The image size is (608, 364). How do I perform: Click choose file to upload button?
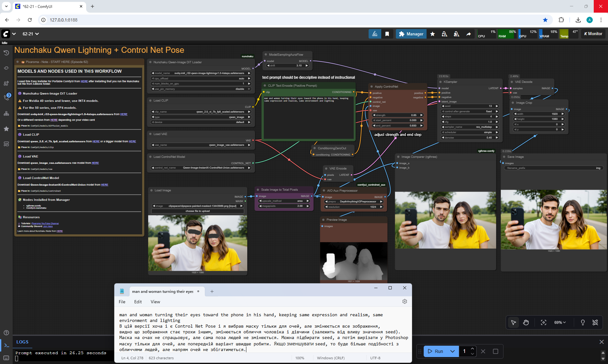point(198,211)
